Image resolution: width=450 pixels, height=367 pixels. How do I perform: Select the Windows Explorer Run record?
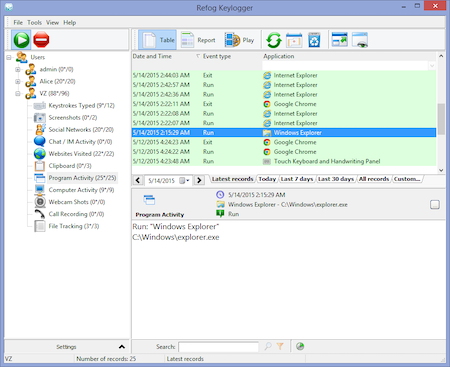point(284,133)
